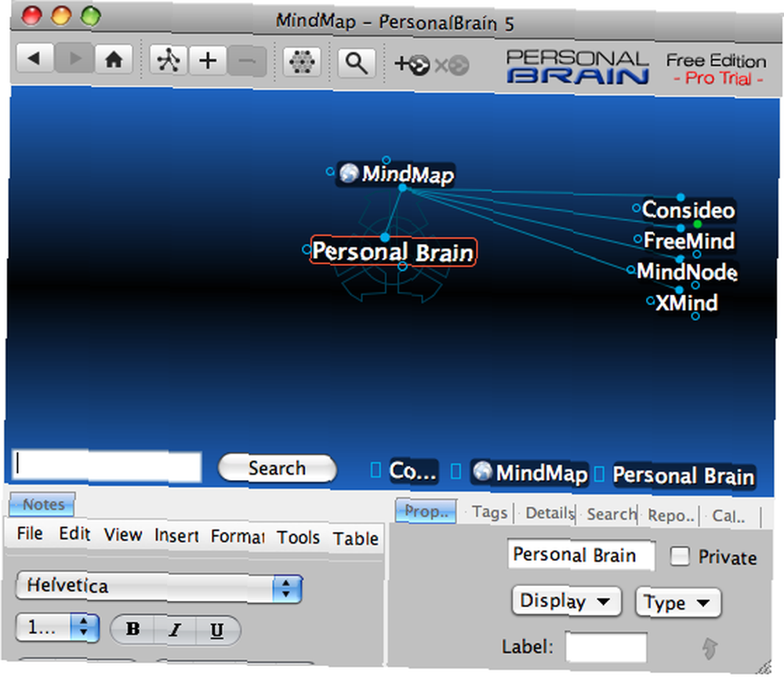Open the Format menu in Notes
The width and height of the screenshot is (784, 677).
[238, 537]
